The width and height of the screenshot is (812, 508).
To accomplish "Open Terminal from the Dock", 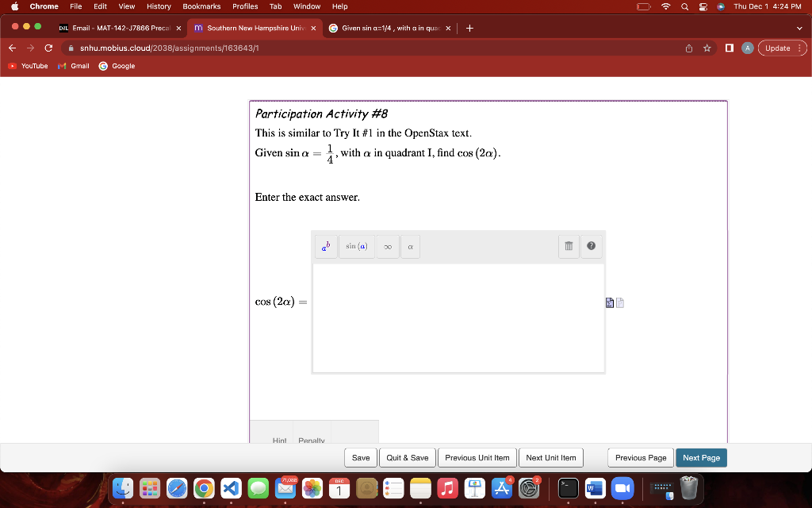I will tap(568, 488).
